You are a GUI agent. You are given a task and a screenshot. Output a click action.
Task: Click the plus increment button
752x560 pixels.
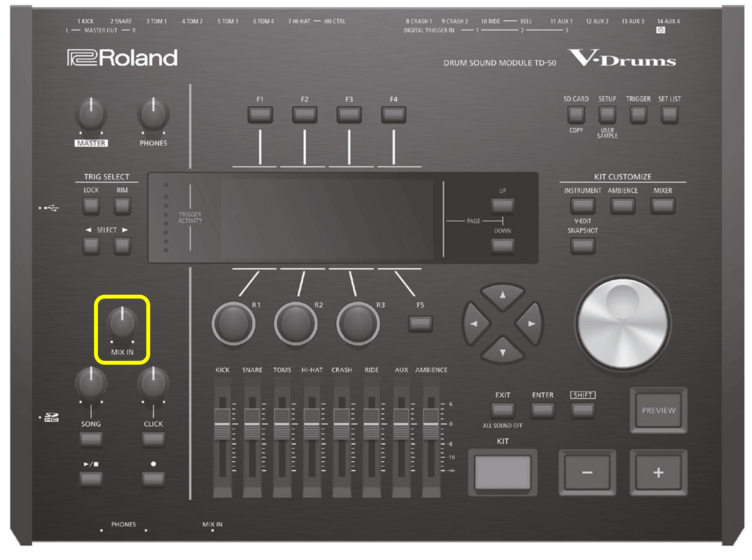659,473
